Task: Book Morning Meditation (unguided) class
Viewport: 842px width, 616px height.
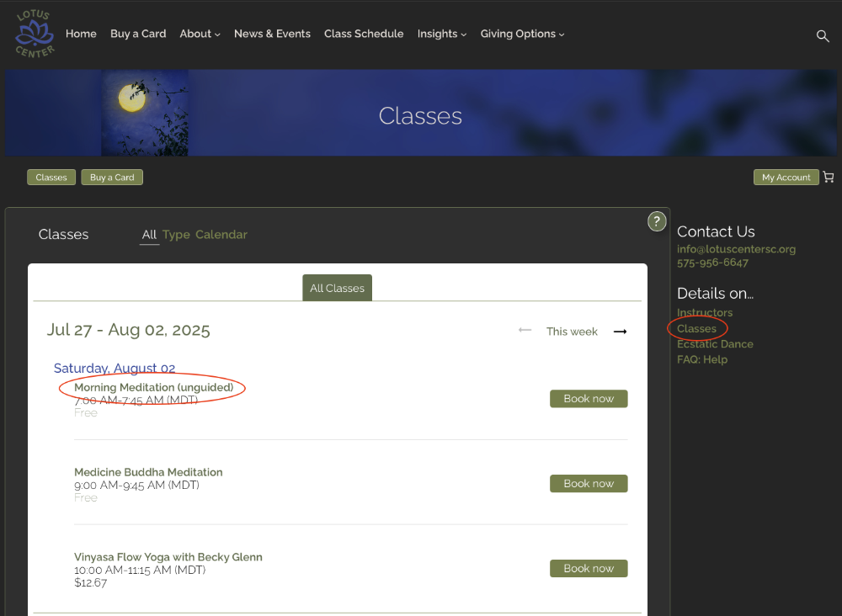Action: coord(589,399)
